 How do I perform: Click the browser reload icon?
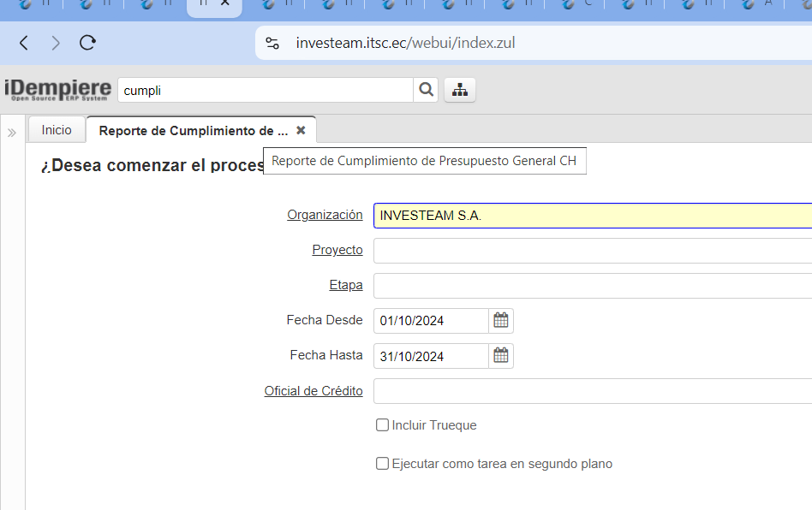pos(87,43)
